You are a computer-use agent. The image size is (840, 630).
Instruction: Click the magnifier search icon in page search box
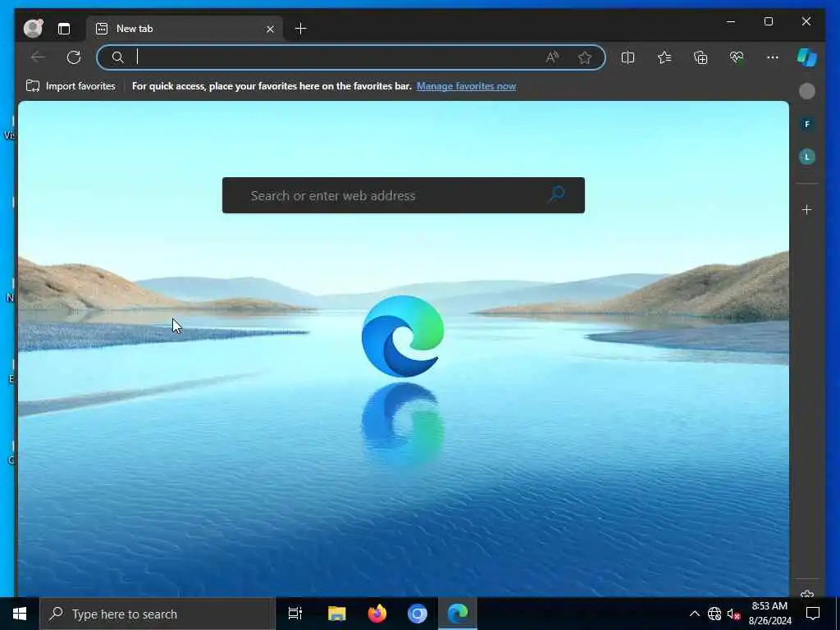pos(557,194)
